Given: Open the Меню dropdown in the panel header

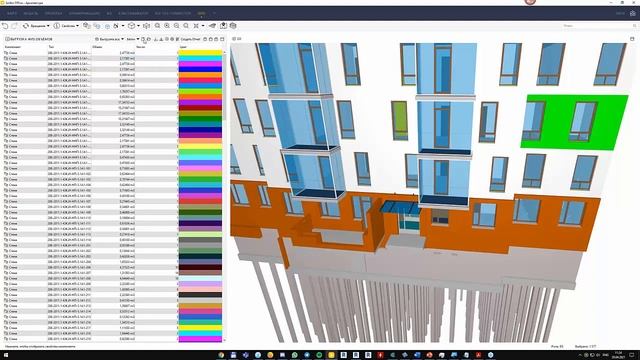Looking at the screenshot, I should pyautogui.click(x=133, y=39).
